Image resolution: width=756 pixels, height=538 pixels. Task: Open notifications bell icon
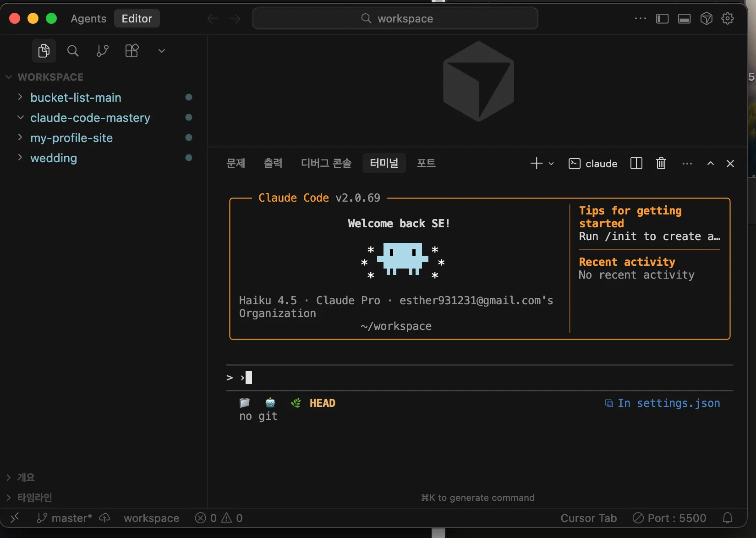[728, 518]
